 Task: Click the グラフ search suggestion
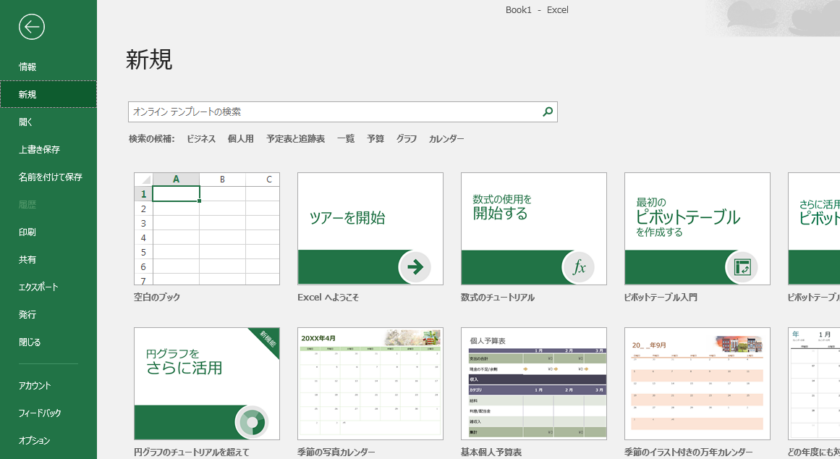click(x=407, y=139)
